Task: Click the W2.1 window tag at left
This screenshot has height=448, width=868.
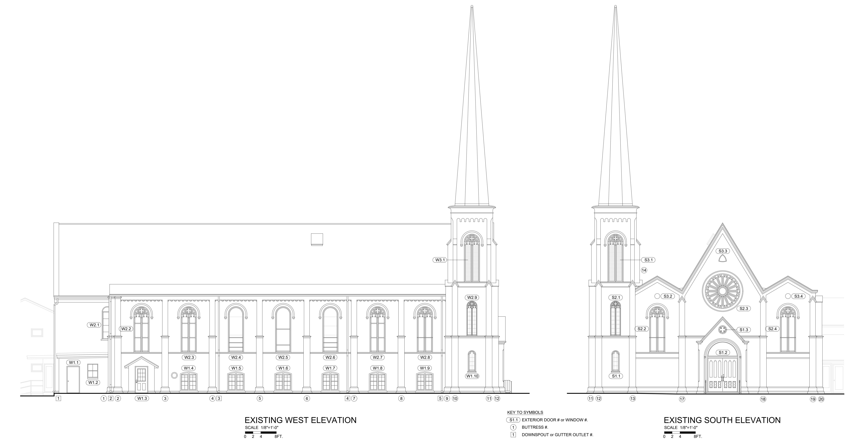Action: (94, 325)
